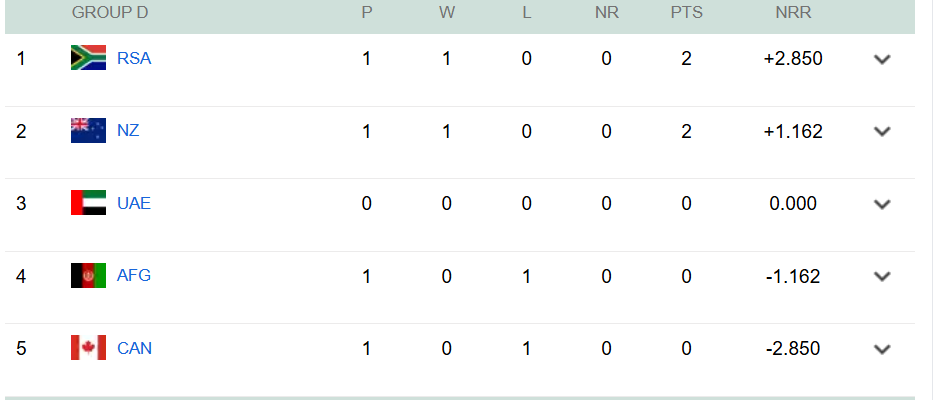Click the South Africa flag icon
This screenshot has height=400, width=935.
point(88,58)
